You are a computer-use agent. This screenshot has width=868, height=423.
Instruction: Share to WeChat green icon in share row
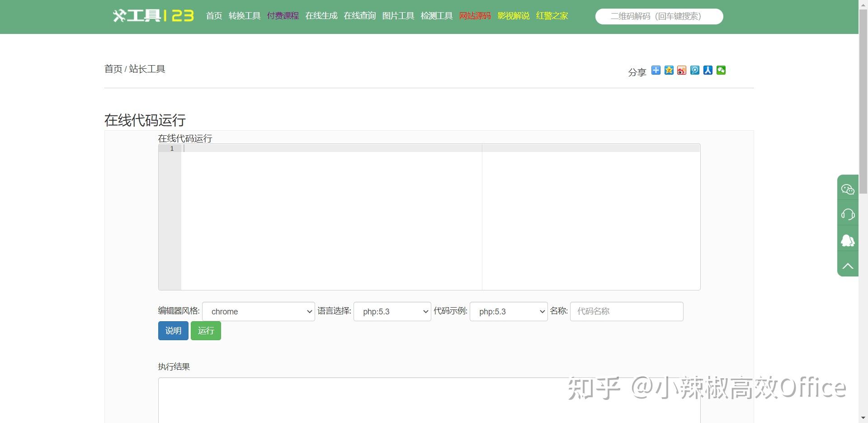click(x=721, y=70)
